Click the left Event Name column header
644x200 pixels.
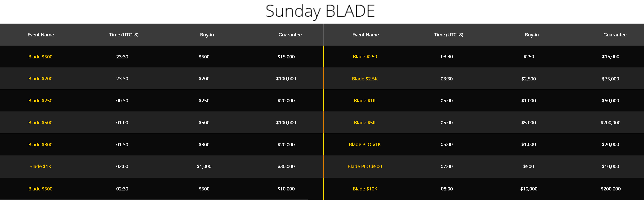[x=41, y=35]
